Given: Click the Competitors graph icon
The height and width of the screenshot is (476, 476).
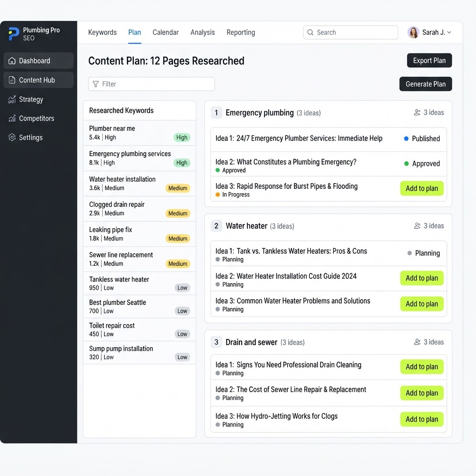Looking at the screenshot, I should [12, 119].
